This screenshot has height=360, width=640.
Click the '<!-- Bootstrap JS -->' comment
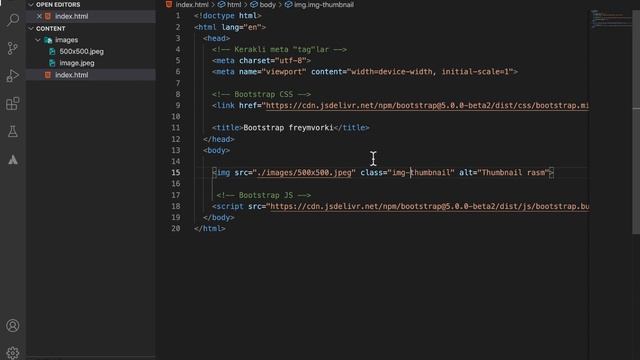[x=264, y=195]
